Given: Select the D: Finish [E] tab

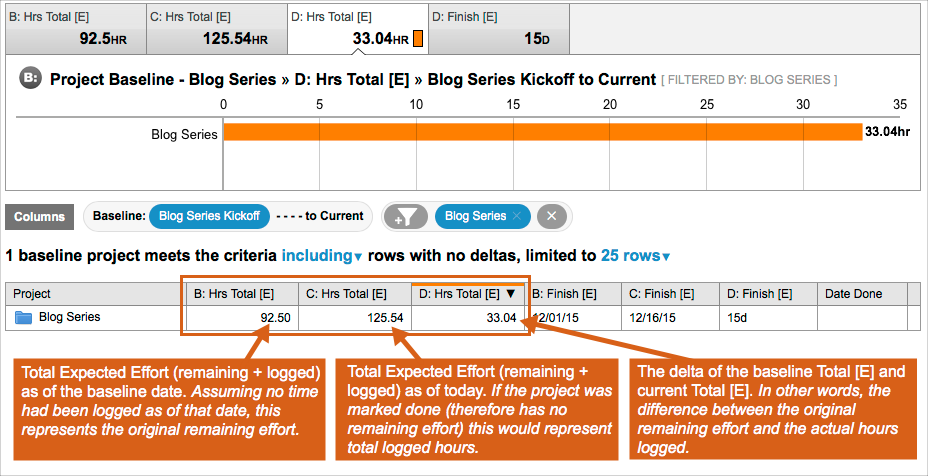Looking at the screenshot, I should coord(498,28).
